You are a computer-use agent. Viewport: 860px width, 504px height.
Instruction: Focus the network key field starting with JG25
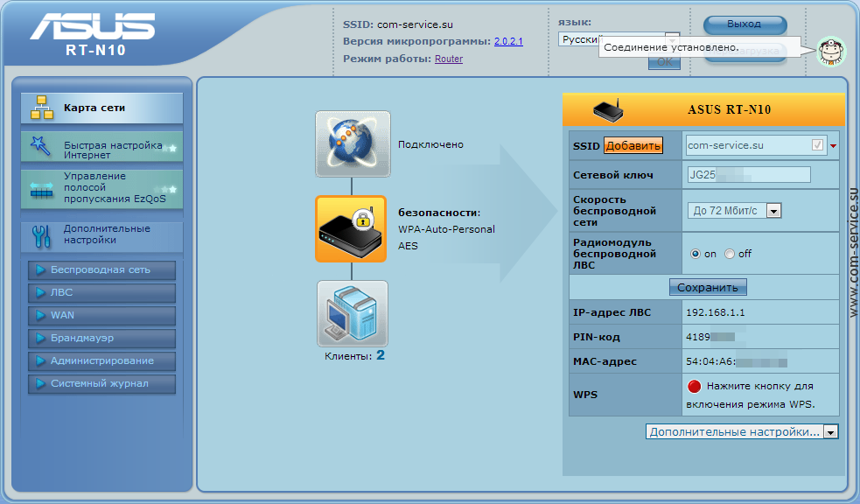pos(749,175)
